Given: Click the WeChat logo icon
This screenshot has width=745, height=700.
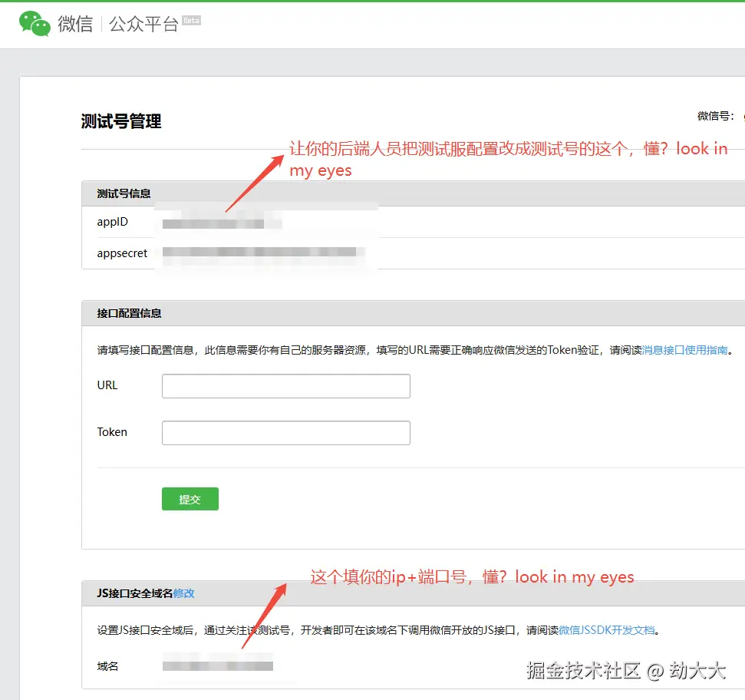Looking at the screenshot, I should (x=35, y=23).
